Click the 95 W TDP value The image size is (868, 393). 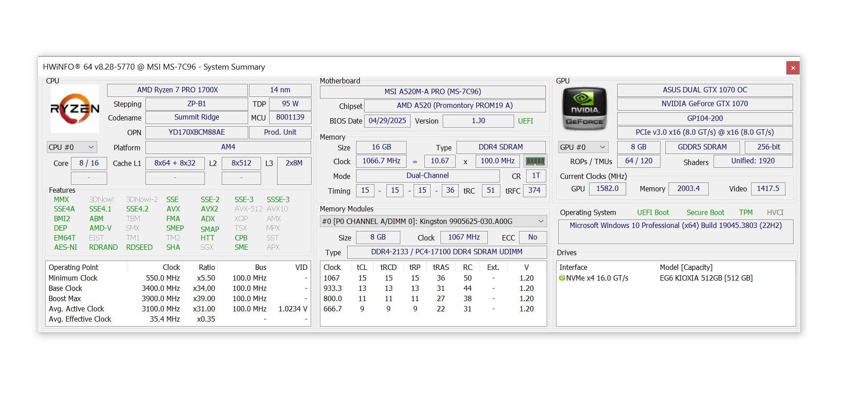click(290, 104)
